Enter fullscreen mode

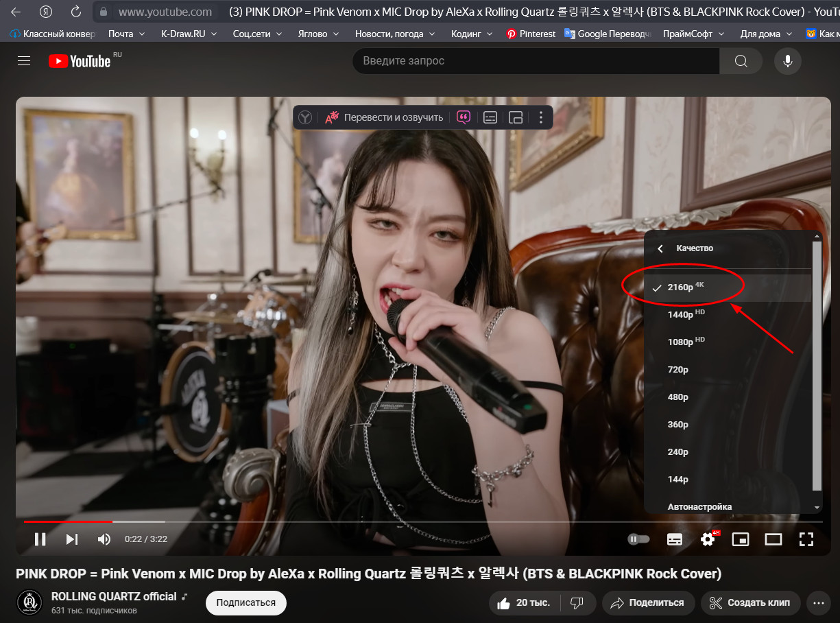tap(806, 539)
